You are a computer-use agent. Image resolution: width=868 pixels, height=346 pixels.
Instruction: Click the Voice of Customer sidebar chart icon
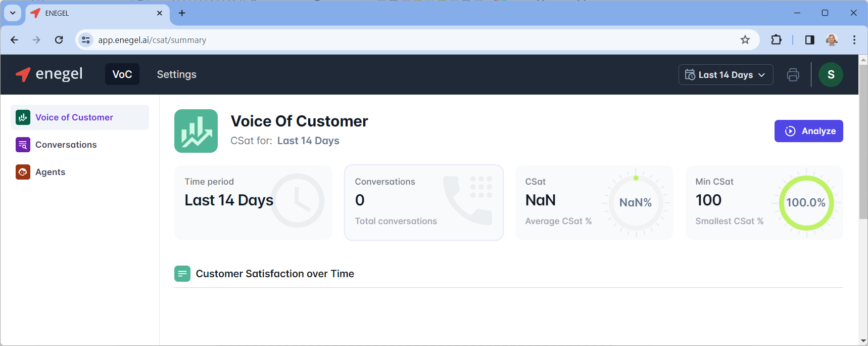[x=23, y=117]
